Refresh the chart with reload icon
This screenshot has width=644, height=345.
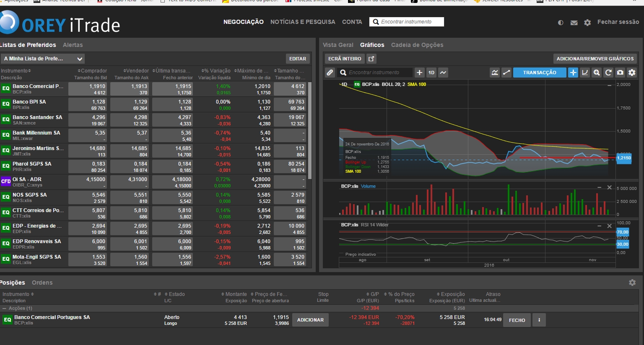pyautogui.click(x=608, y=73)
